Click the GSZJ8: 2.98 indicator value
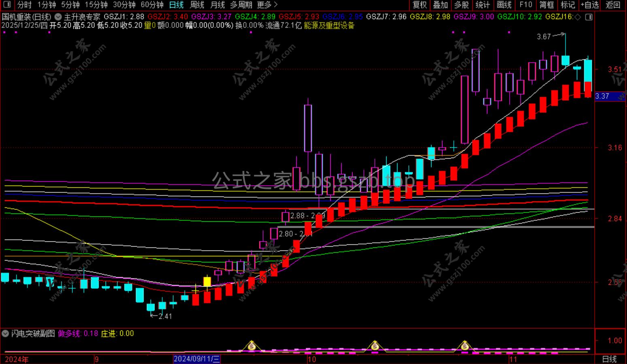Screen dimensions: 627x364 point(430,17)
